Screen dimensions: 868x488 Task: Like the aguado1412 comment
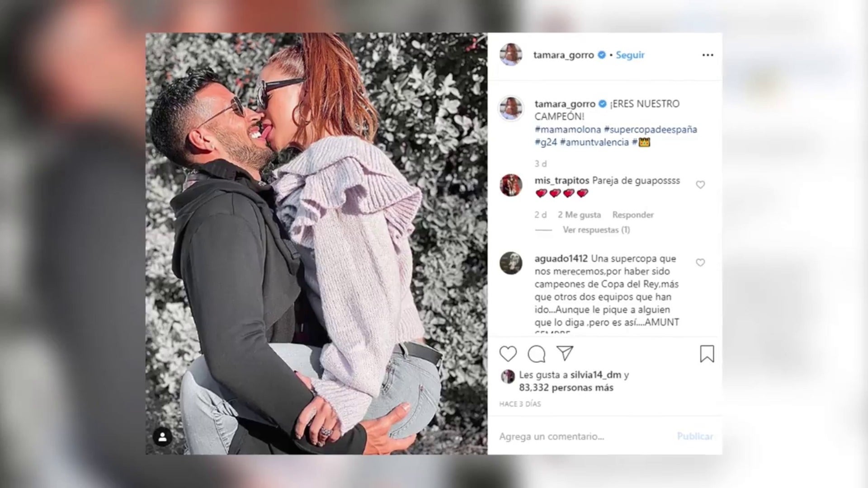[x=700, y=263]
